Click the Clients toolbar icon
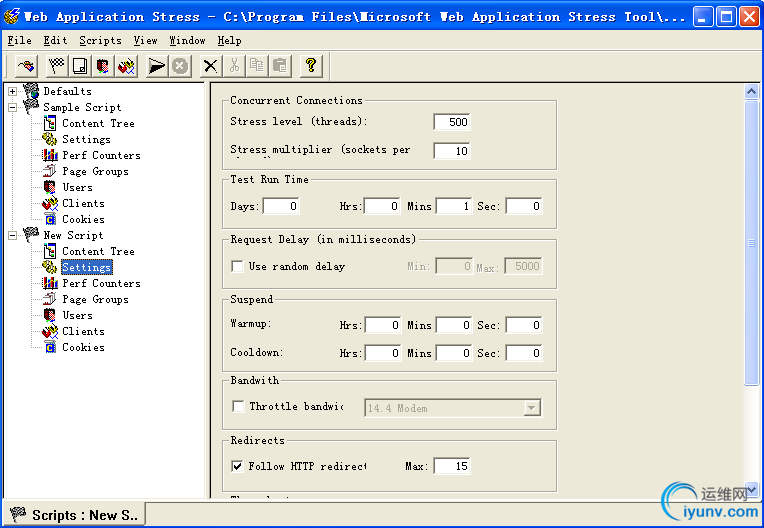This screenshot has width=764, height=528. (126, 66)
